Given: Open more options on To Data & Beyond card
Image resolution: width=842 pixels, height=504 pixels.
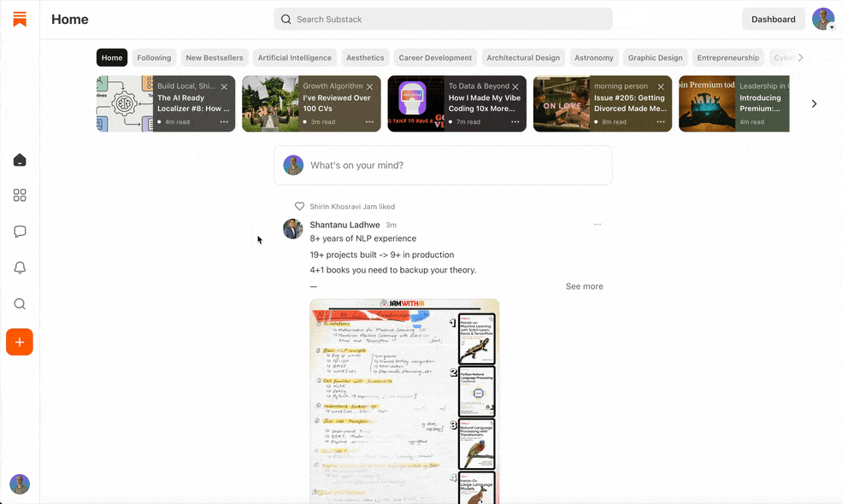Looking at the screenshot, I should click(515, 122).
